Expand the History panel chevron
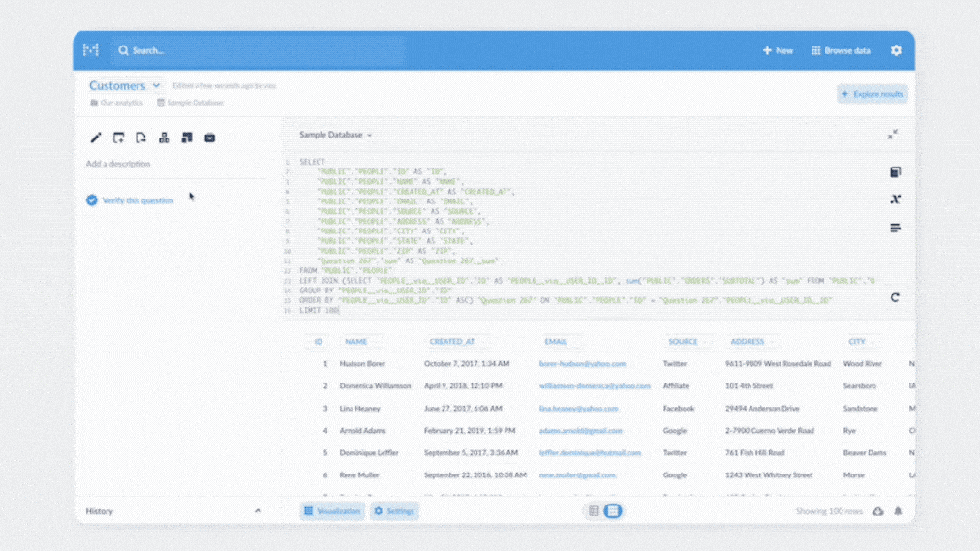 258,511
